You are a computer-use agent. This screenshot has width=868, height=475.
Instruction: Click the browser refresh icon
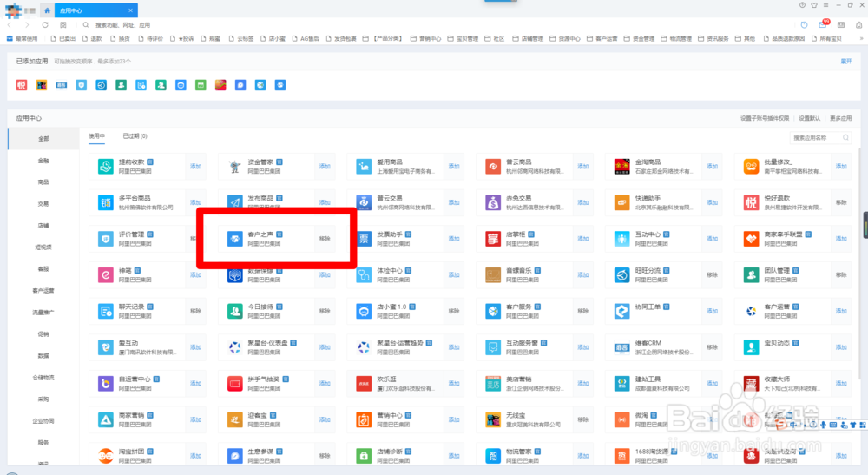point(45,25)
